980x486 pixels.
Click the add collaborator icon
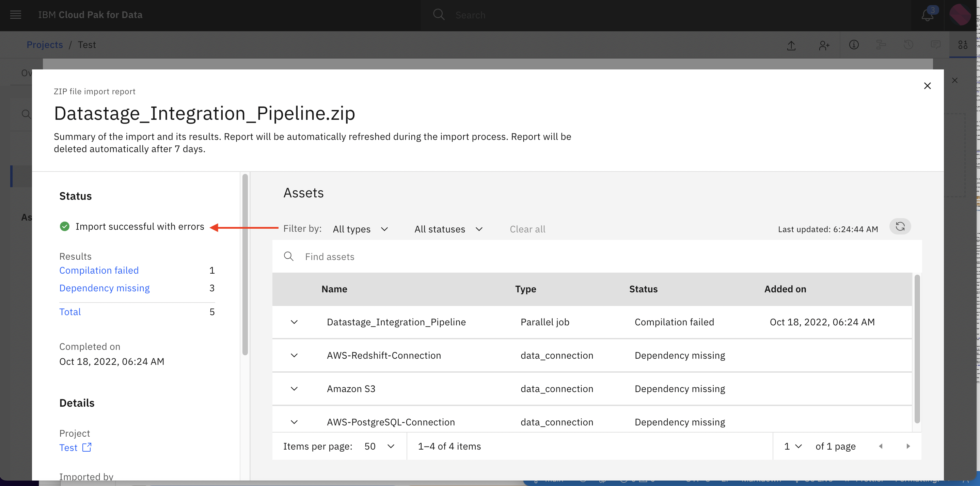tap(824, 45)
